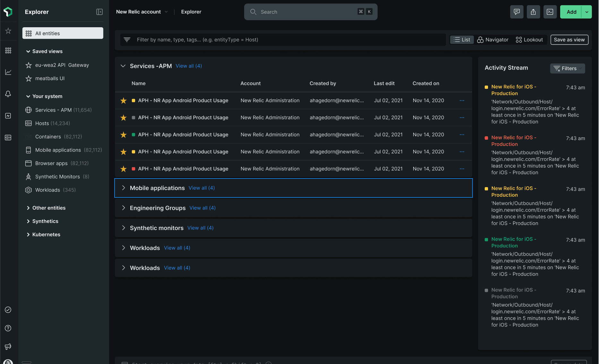Open announcements megaphone icon
599x364 pixels.
pyautogui.click(x=8, y=346)
